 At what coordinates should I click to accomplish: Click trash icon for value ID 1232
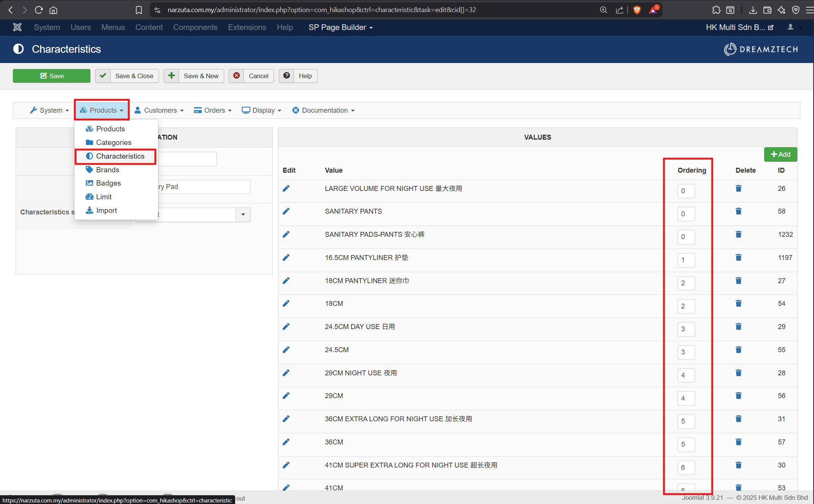[738, 234]
